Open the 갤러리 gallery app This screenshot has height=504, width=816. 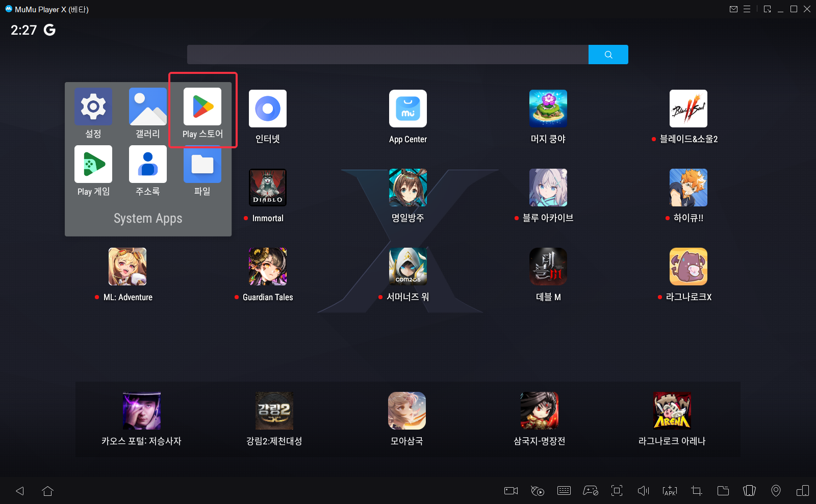[x=148, y=107]
